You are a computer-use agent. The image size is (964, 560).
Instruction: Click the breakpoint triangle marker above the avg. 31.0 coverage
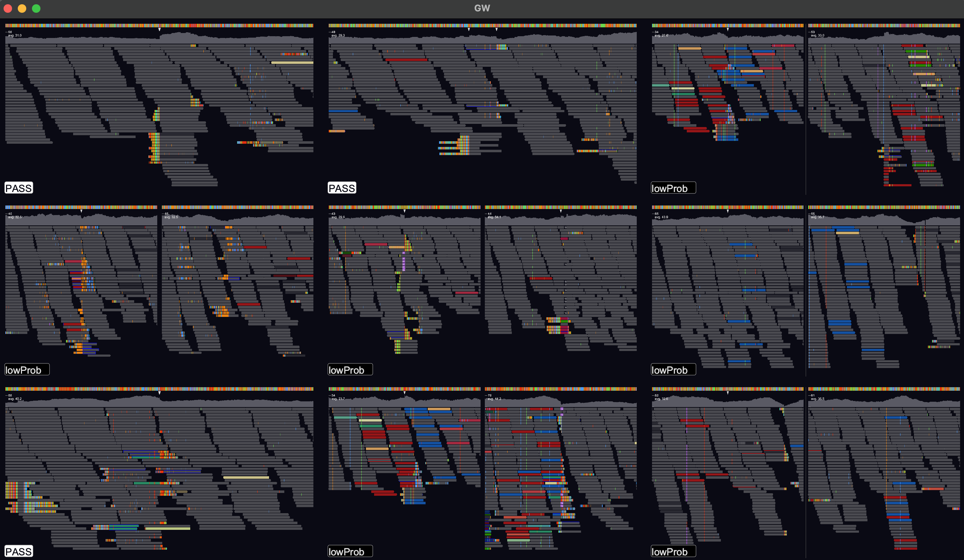159,29
